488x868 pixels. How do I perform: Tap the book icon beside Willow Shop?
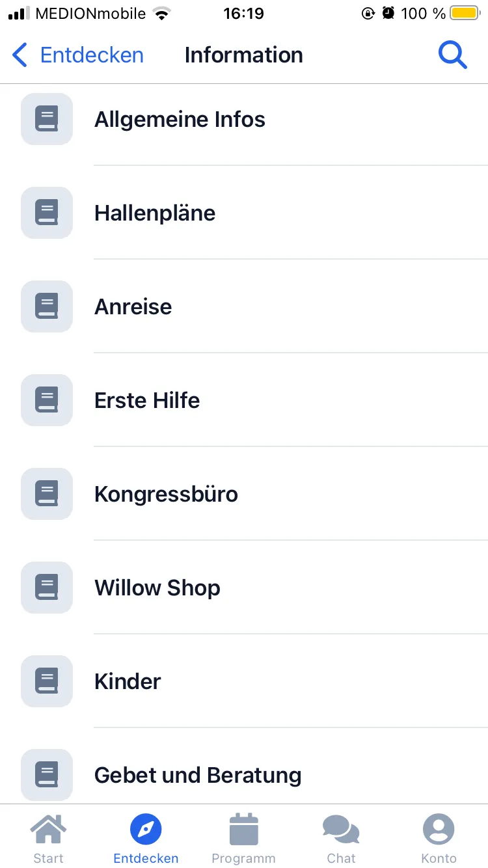(47, 588)
